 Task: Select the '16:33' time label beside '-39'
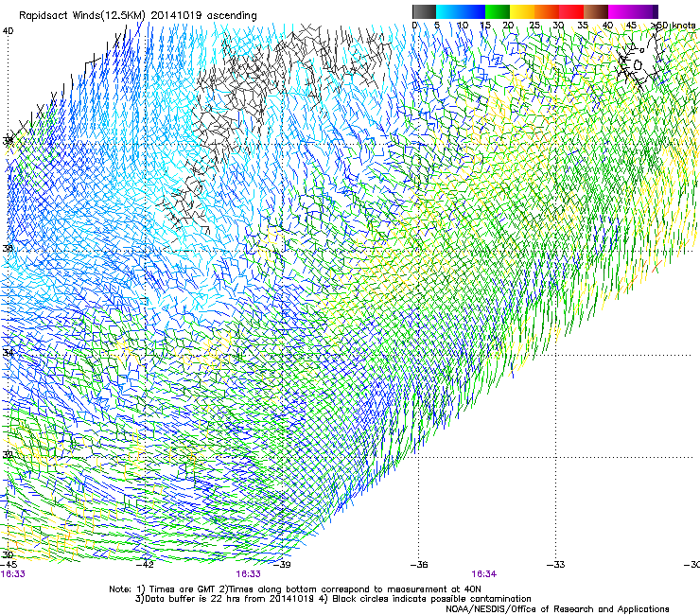coord(248,574)
